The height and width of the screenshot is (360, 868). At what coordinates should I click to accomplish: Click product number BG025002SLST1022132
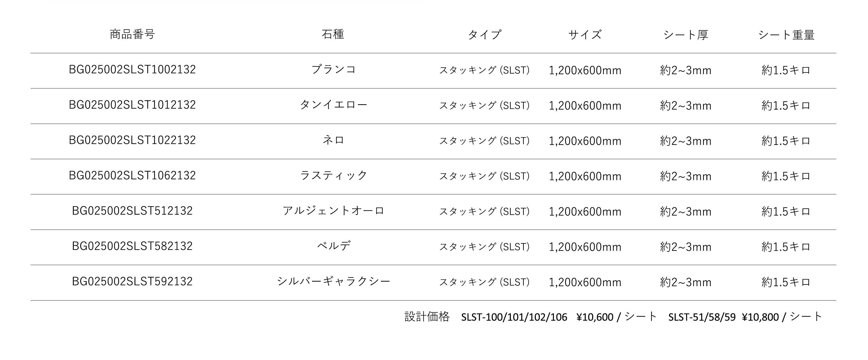[132, 140]
